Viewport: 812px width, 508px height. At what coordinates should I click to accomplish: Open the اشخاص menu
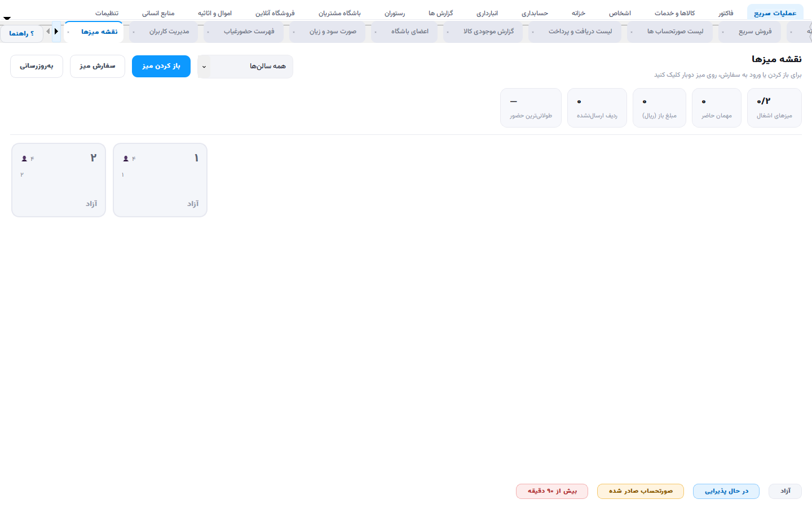(x=620, y=13)
